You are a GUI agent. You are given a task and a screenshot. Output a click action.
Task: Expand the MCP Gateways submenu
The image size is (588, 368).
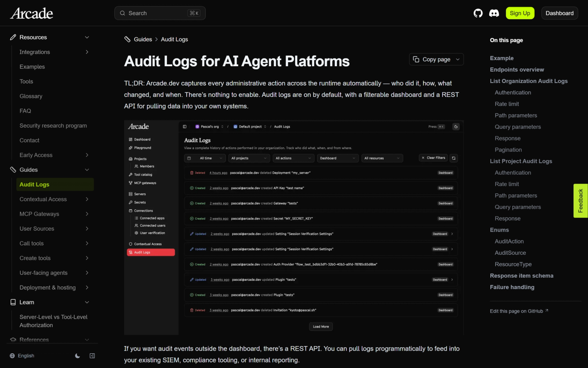[x=87, y=214]
